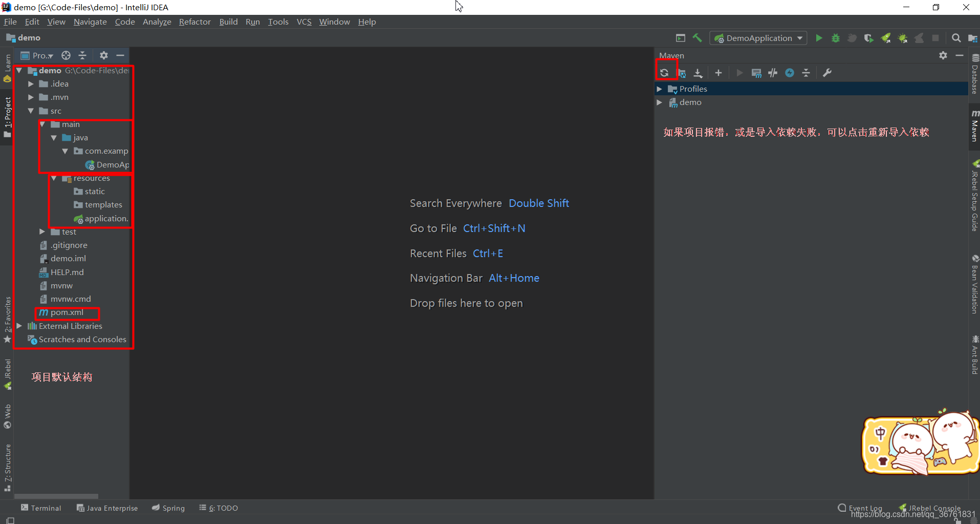980x524 pixels.
Task: Click Generate Sources and Update Folders icon
Action: click(682, 73)
